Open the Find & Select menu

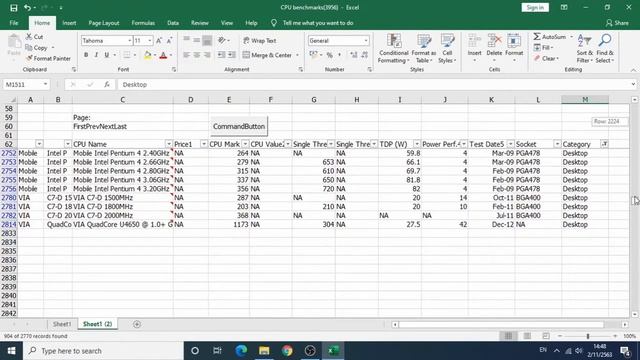[605, 49]
